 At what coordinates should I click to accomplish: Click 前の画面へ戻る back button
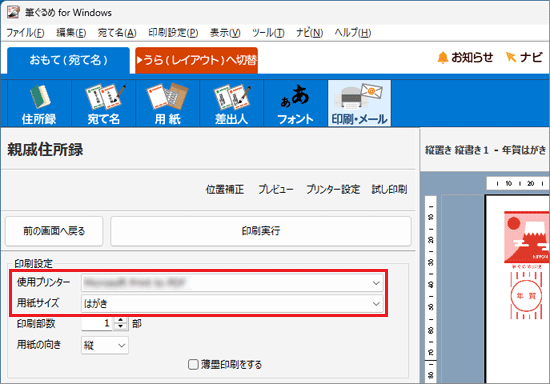coord(54,231)
